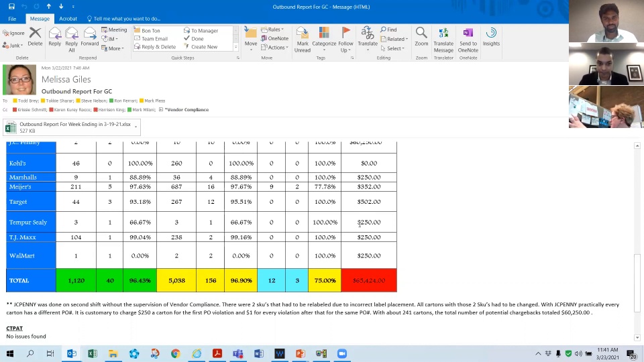Image resolution: width=644 pixels, height=362 pixels.
Task: Open the Rules dropdown
Action: (x=272, y=29)
